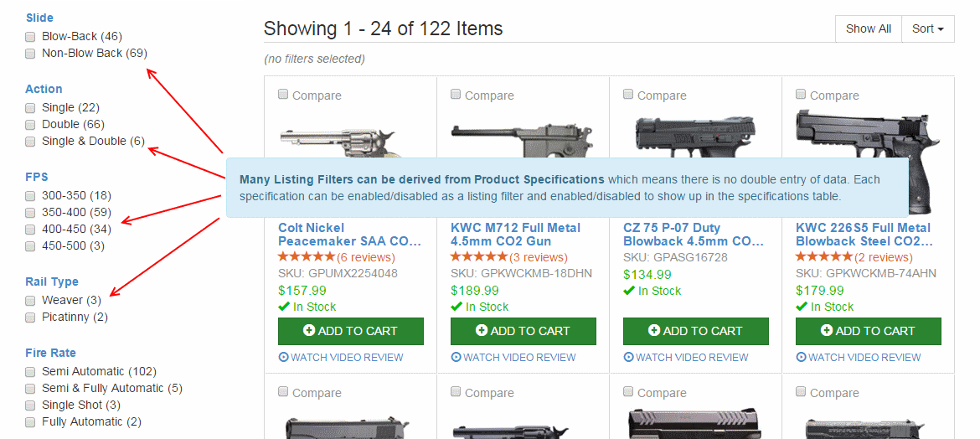Click the KWC M712 pistol thumbnail

[521, 139]
